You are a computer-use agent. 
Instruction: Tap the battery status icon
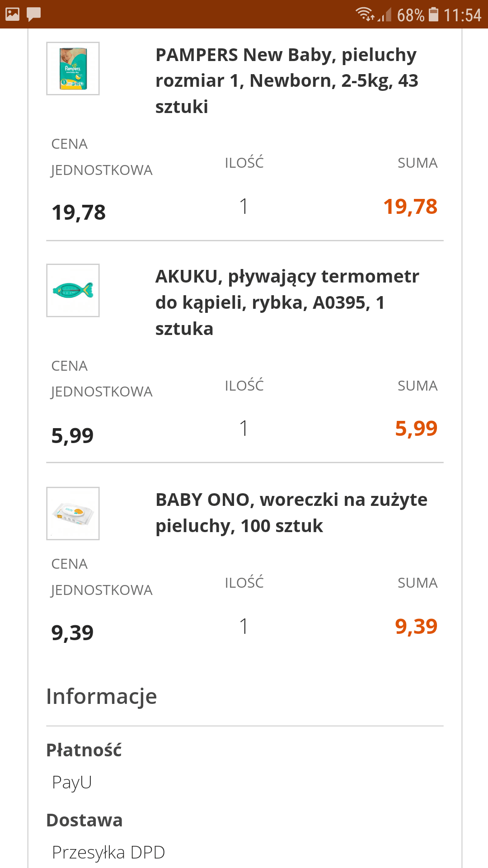(433, 14)
